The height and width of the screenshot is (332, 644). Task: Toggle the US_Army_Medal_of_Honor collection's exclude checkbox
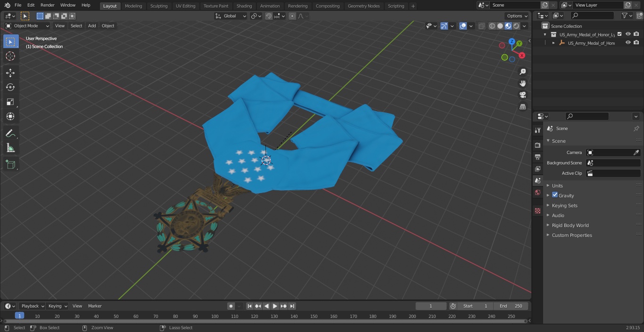coord(620,34)
